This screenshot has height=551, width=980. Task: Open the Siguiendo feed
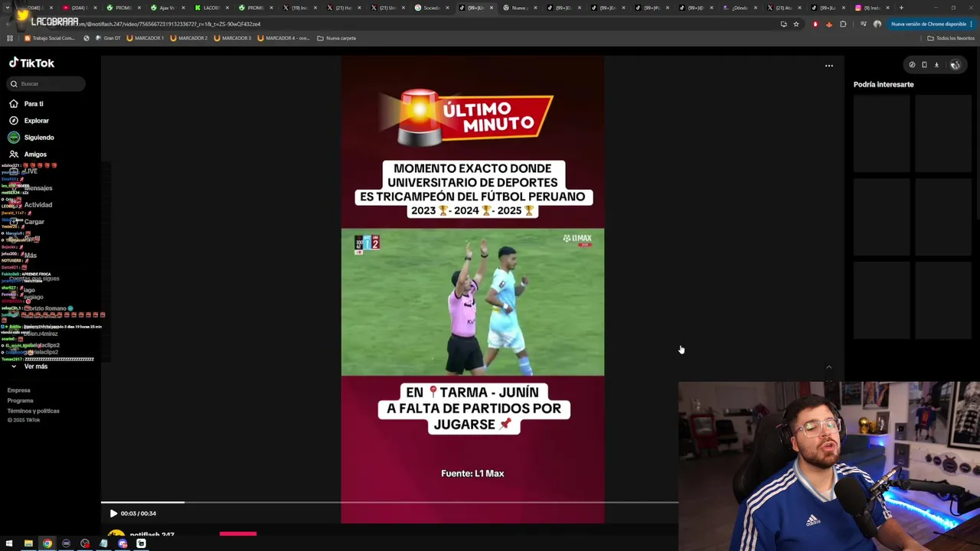point(38,138)
